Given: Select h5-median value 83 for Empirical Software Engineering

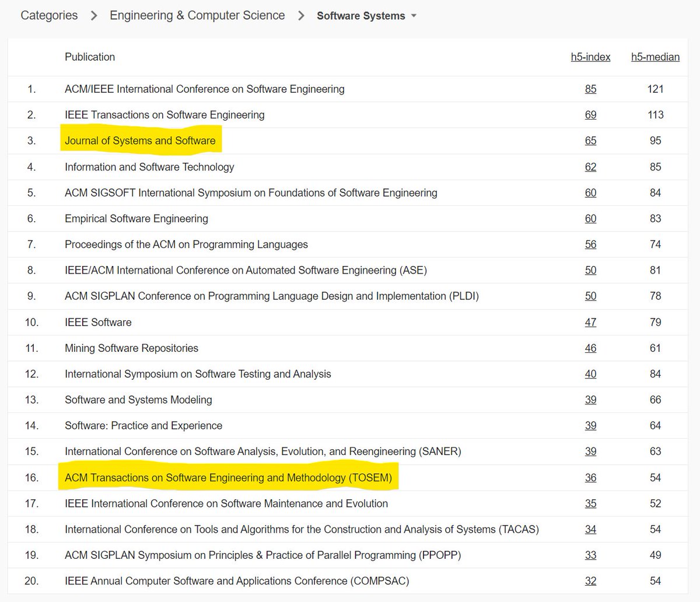Looking at the screenshot, I should 655,219.
